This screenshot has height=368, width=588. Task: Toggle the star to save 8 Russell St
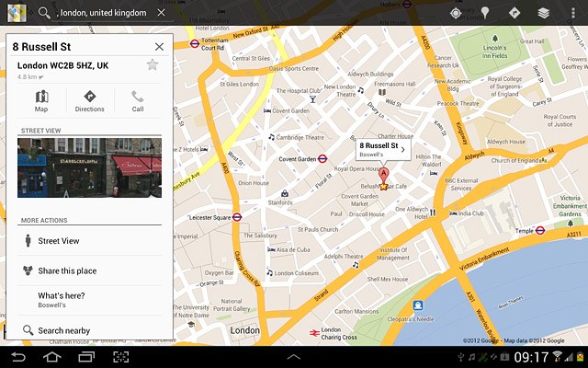pos(153,64)
